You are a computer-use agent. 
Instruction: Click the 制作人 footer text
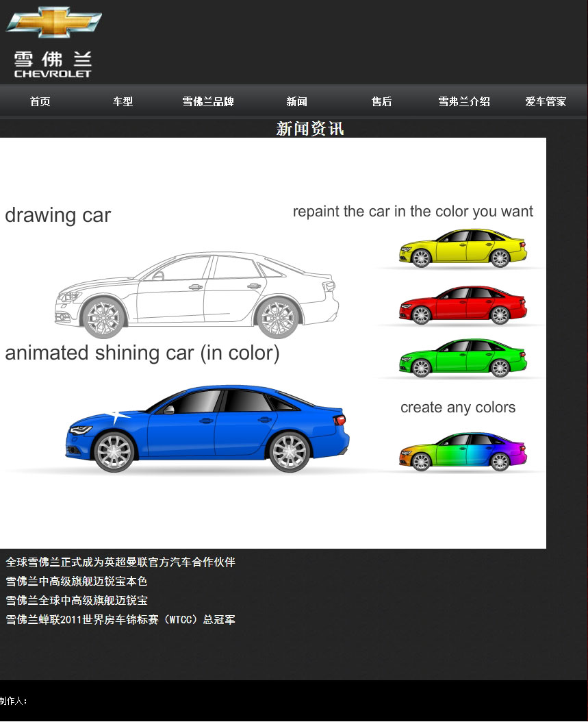[x=14, y=701]
